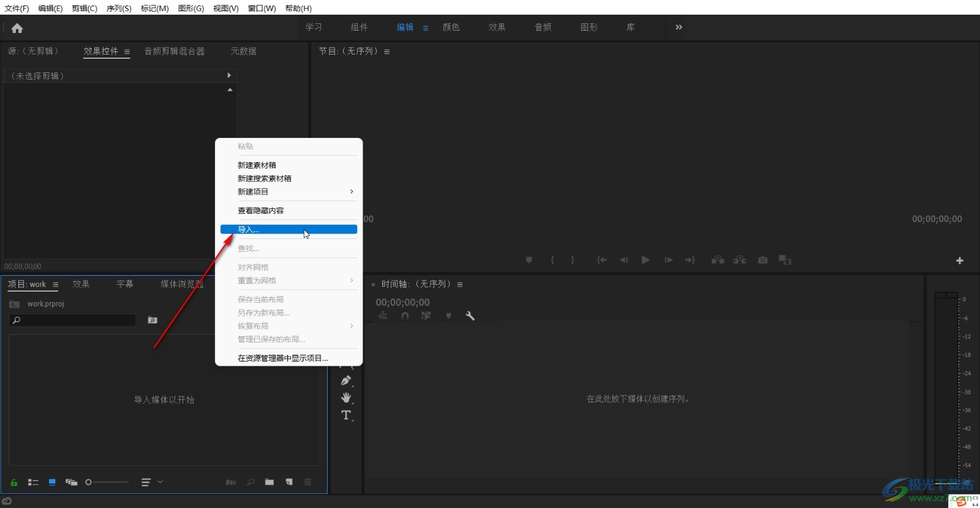Switch to 颜色 workspace
980x508 pixels.
[451, 27]
